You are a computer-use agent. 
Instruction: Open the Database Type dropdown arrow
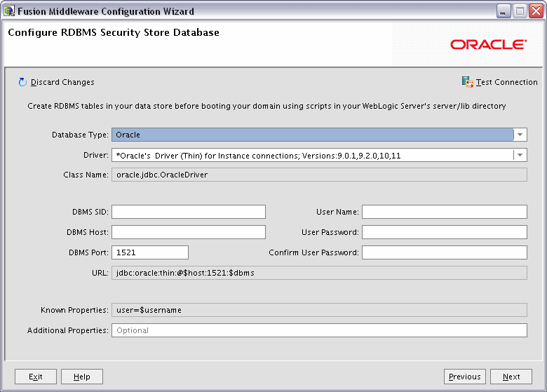point(520,135)
